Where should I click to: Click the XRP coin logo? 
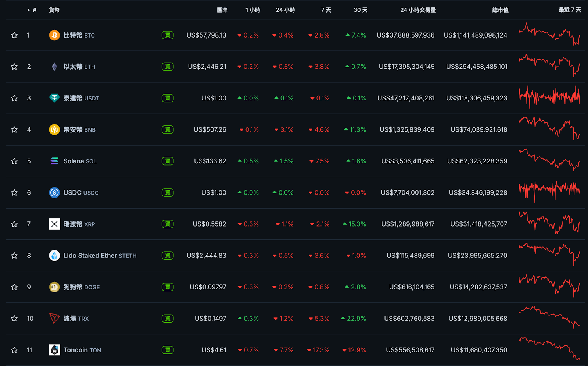coord(54,224)
